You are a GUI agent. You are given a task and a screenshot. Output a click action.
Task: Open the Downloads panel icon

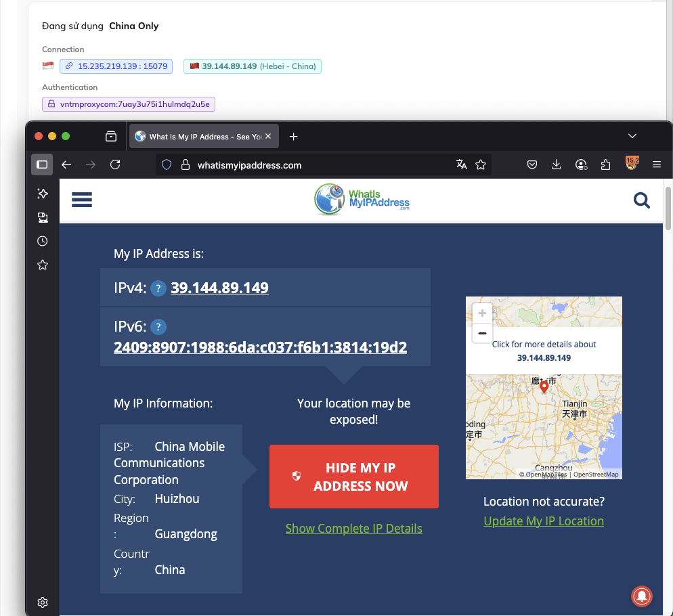(557, 164)
